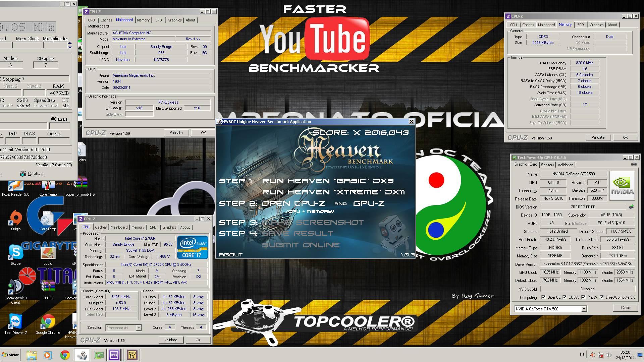Screen dimensions: 644x362
Task: Click Core Speed value 5497.4 MHz
Action: tap(121, 297)
